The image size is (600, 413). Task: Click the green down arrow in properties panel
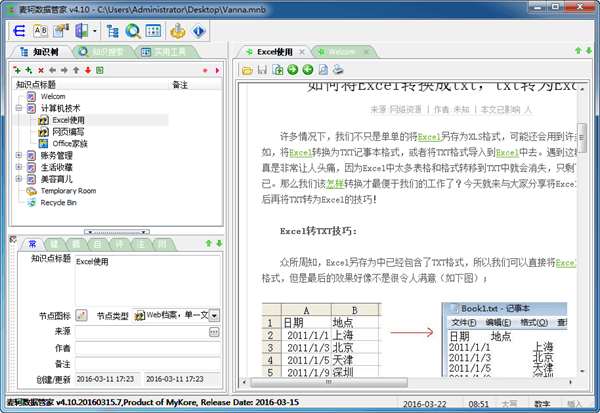tap(219, 243)
